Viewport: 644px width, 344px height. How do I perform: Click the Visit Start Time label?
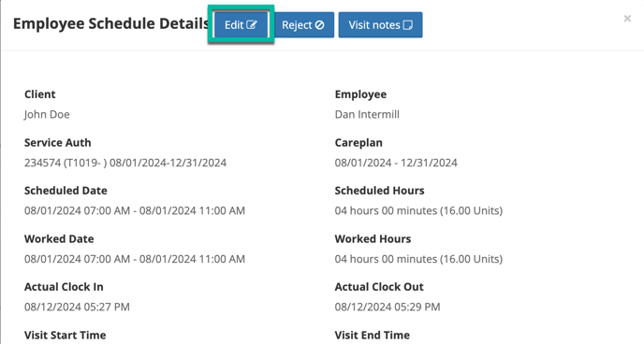[65, 335]
